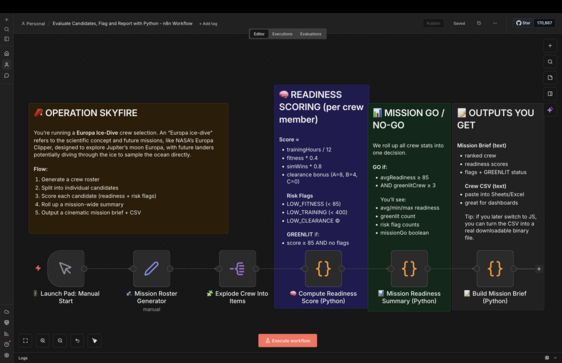Select OUTPUTS YOU GET sticky note heading
This screenshot has width=562, height=363.
coord(496,119)
